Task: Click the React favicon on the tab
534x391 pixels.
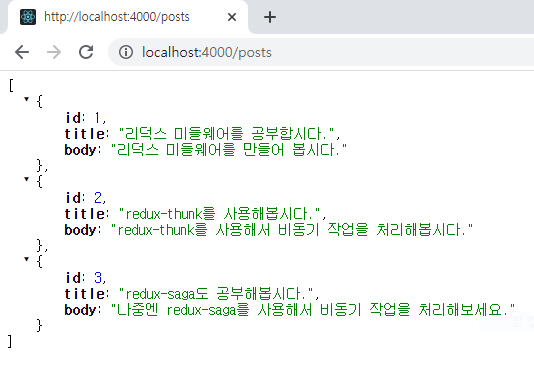Action: 28,17
